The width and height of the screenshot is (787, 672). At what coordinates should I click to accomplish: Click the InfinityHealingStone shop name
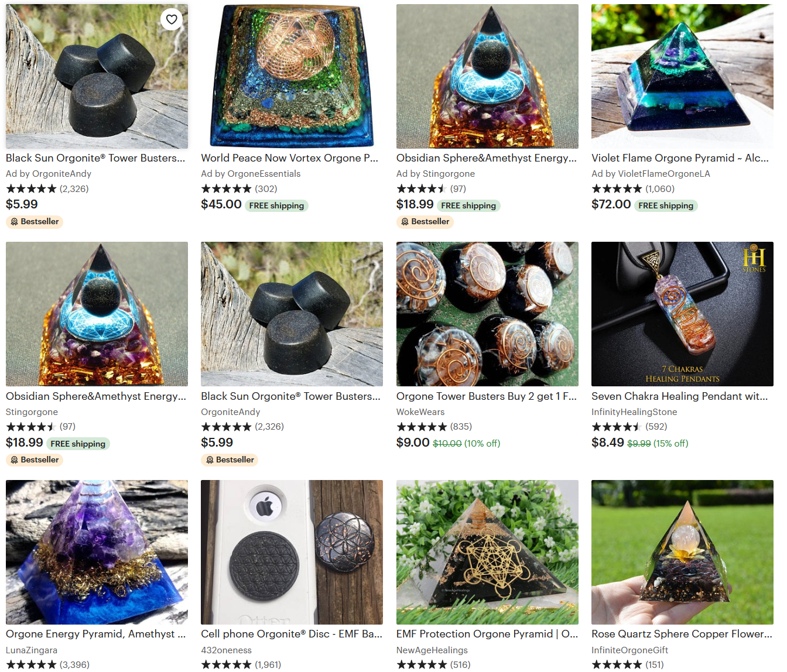(x=634, y=412)
